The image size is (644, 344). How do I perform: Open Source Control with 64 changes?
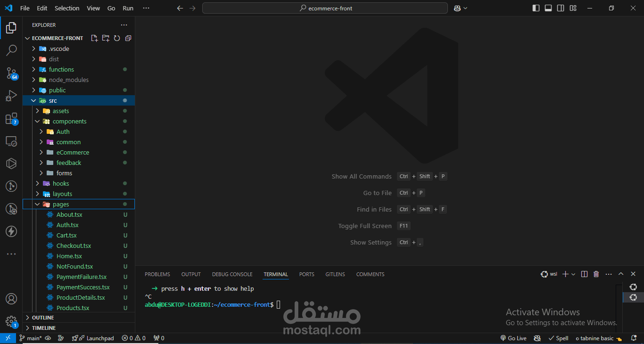click(x=11, y=73)
